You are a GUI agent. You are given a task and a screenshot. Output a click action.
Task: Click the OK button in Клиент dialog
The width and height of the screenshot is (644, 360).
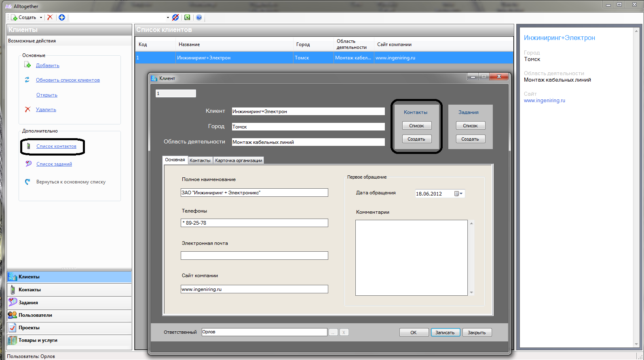pos(414,333)
